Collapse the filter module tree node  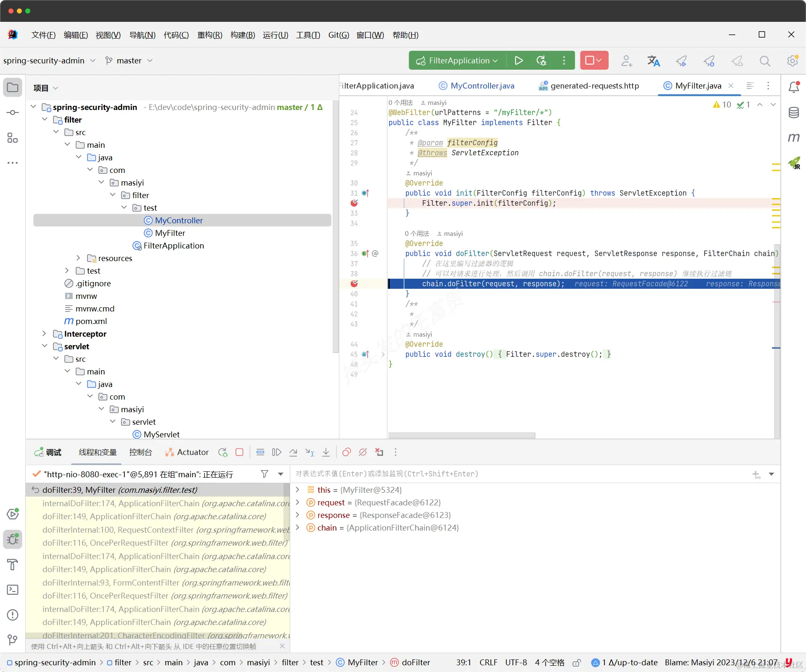coord(45,120)
